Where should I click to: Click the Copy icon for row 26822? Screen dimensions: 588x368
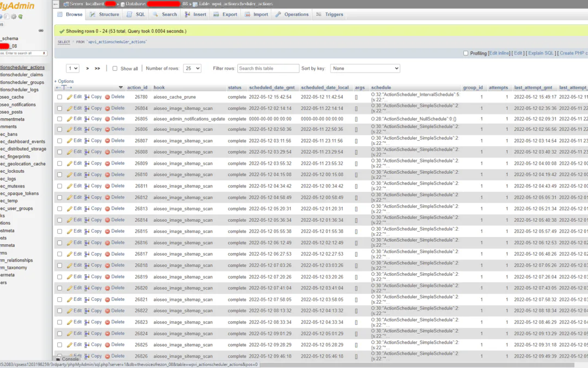(87, 311)
